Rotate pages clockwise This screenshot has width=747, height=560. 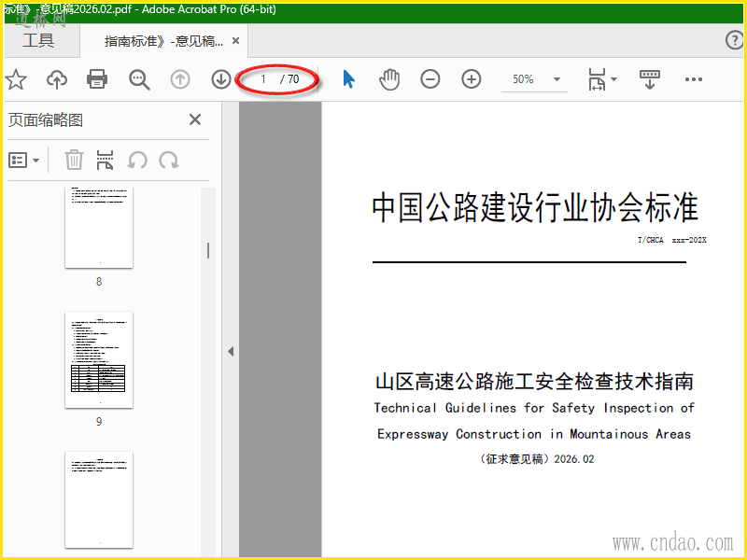[x=169, y=160]
